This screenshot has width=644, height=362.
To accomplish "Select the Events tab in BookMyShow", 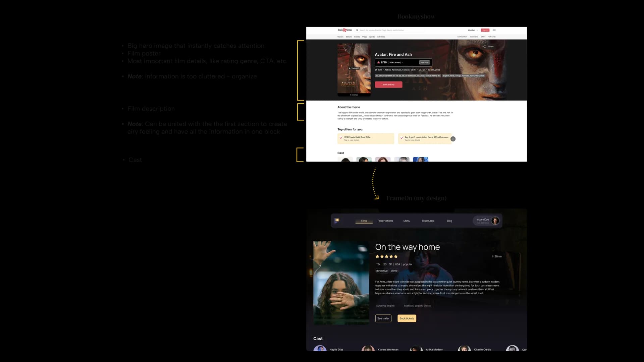I will 357,37.
